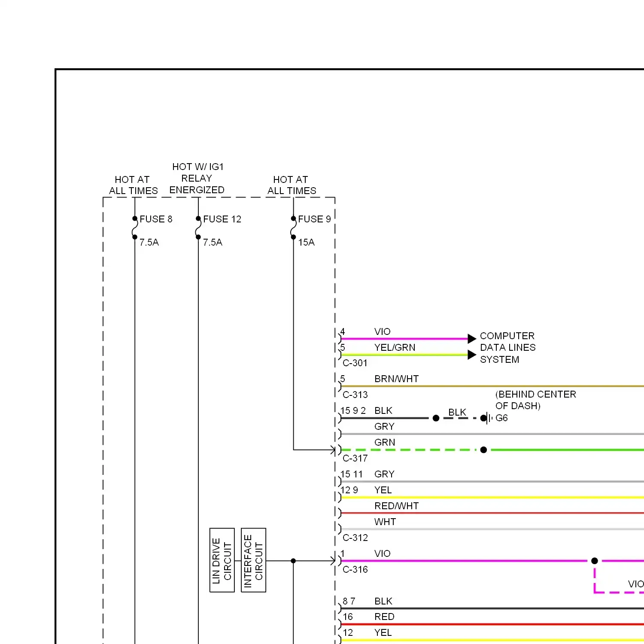Click the LIN DRIVE CIRCUIT box

(222, 560)
